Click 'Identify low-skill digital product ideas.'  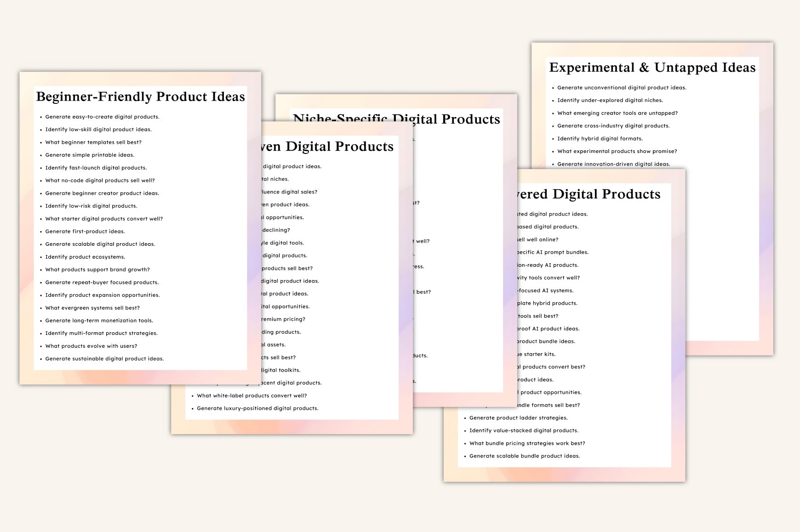(98, 130)
